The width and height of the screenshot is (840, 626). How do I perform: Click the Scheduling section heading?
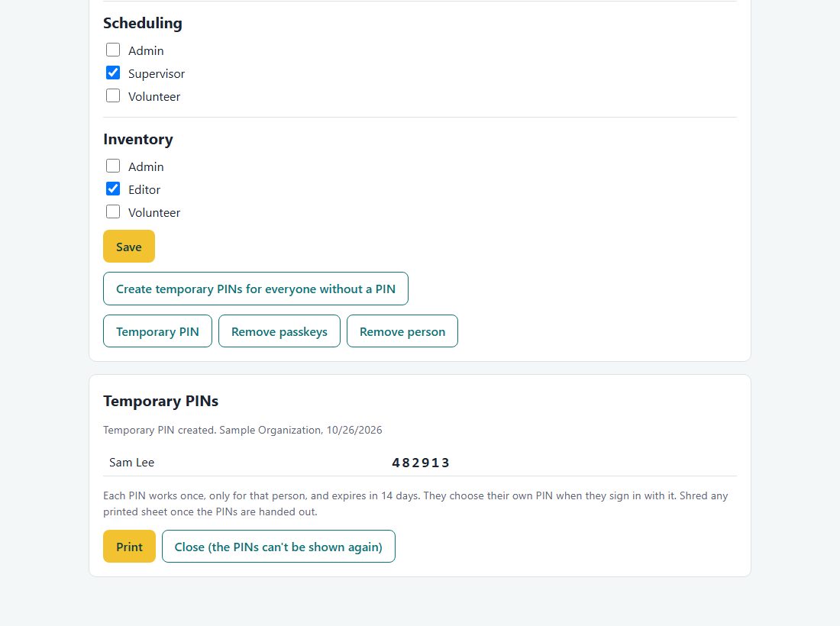143,23
